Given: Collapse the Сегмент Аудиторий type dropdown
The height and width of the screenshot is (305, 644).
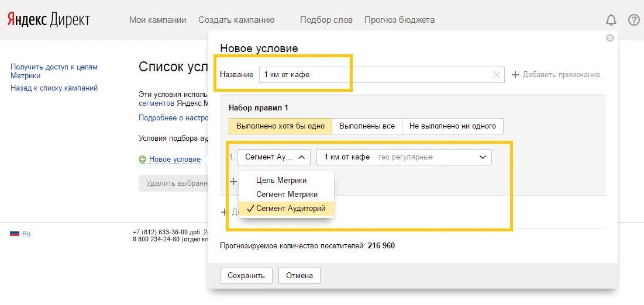Looking at the screenshot, I should click(274, 157).
